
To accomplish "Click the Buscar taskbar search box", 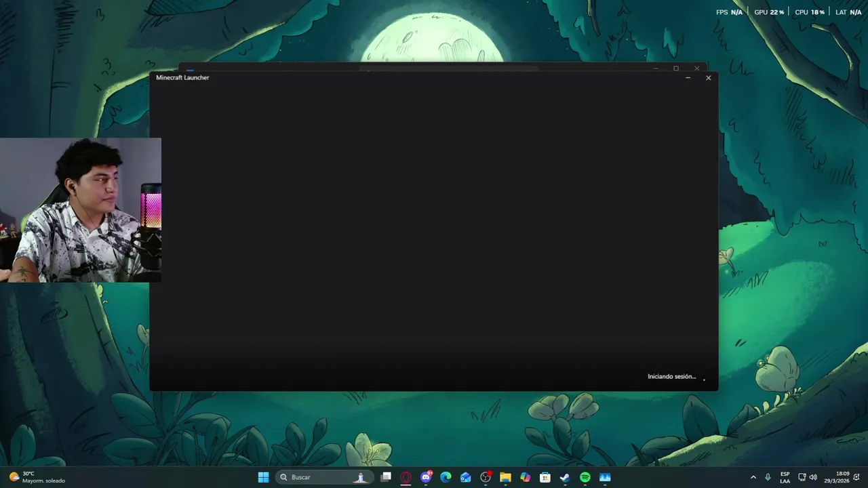I will pos(325,477).
